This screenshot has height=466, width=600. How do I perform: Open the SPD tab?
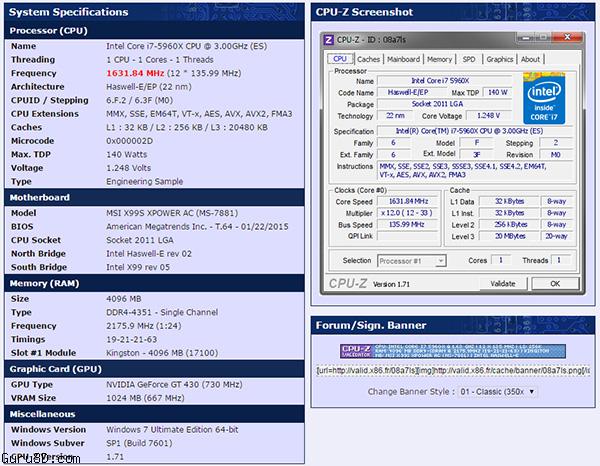[469, 59]
